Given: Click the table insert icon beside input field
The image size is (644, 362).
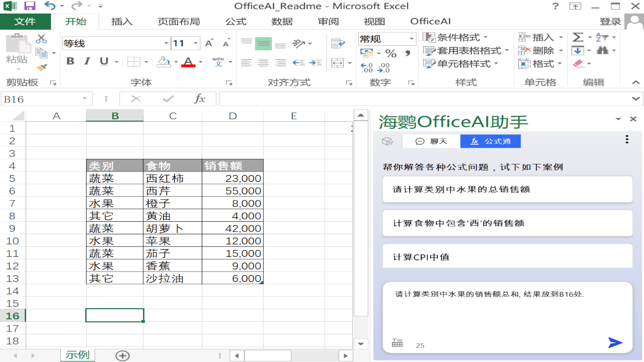Looking at the screenshot, I should tap(397, 342).
